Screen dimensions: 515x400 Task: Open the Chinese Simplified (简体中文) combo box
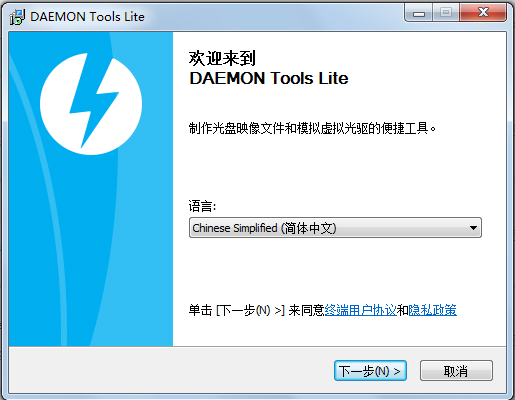tap(335, 228)
